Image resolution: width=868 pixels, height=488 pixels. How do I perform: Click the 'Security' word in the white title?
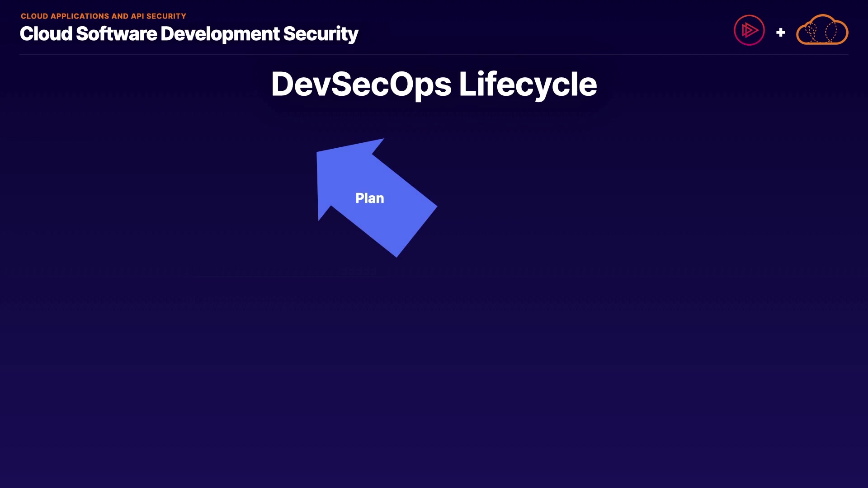coord(321,34)
